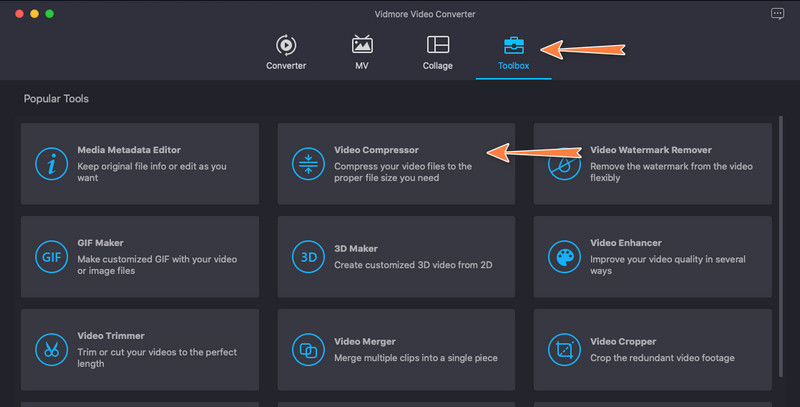
Task: Open the Video Compressor tool icon
Action: [x=307, y=163]
